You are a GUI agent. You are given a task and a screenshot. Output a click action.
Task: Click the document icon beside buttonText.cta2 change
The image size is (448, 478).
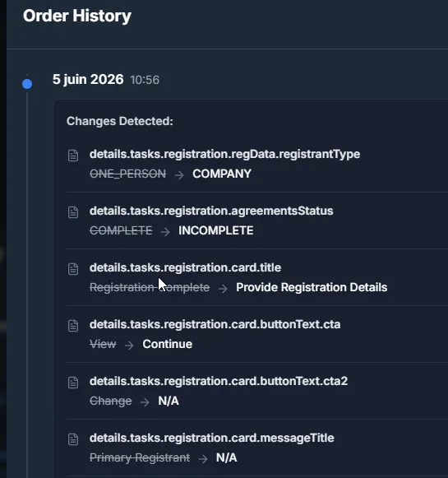click(73, 383)
